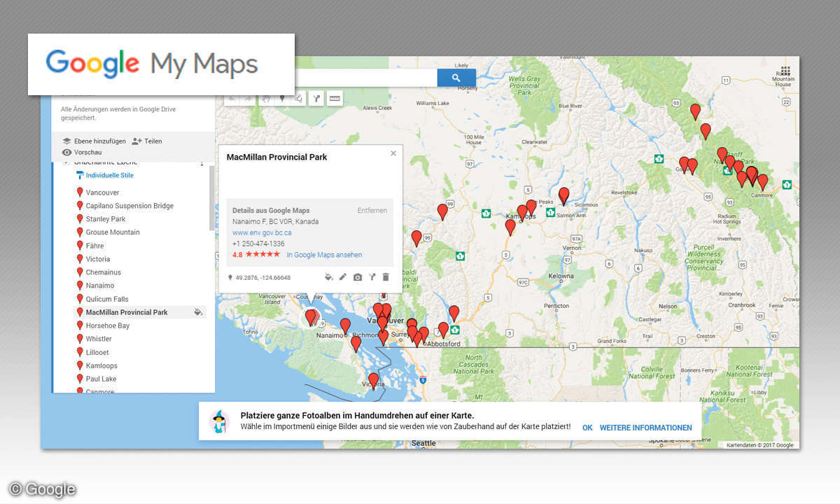Select Lillooet in the layer list
This screenshot has height=504, width=840.
tap(97, 352)
